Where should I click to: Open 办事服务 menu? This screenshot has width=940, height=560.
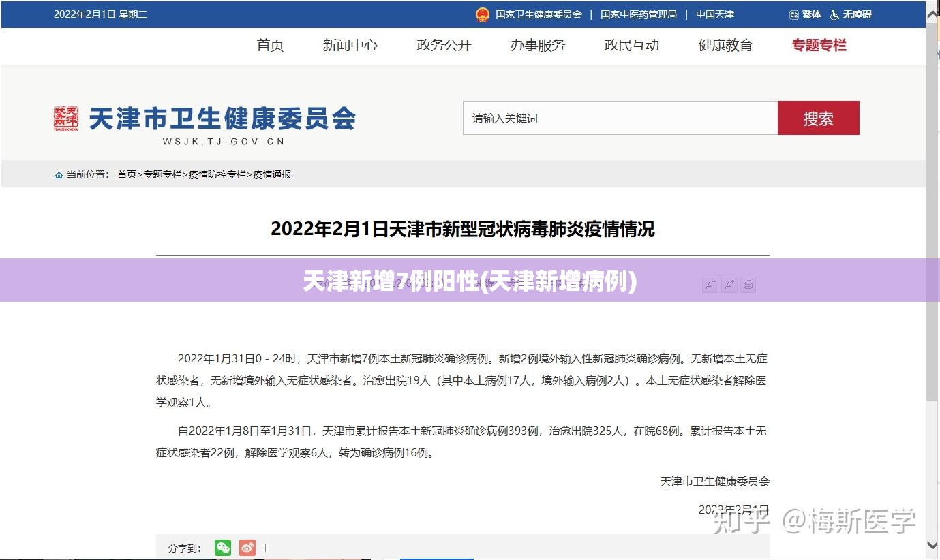pyautogui.click(x=538, y=45)
